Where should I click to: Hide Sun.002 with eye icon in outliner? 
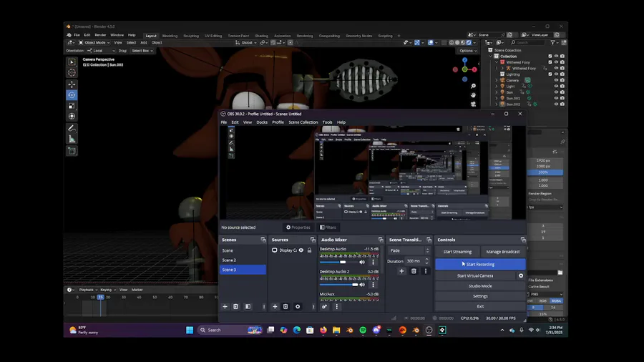[556, 104]
